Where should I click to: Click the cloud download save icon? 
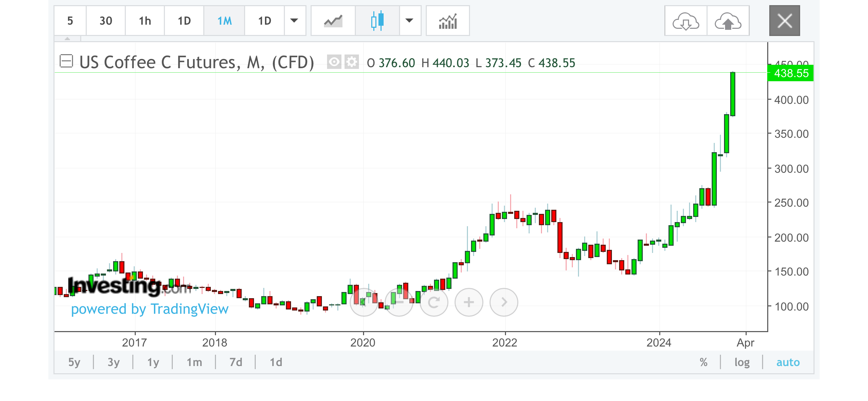click(x=686, y=21)
